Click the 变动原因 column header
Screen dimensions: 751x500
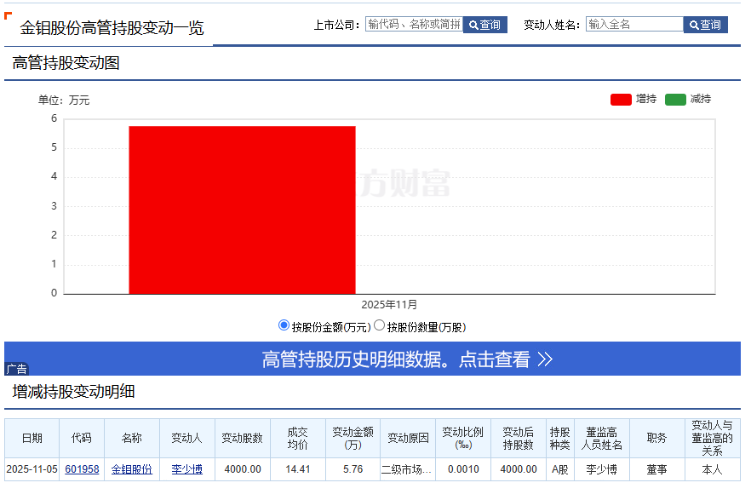tap(408, 438)
